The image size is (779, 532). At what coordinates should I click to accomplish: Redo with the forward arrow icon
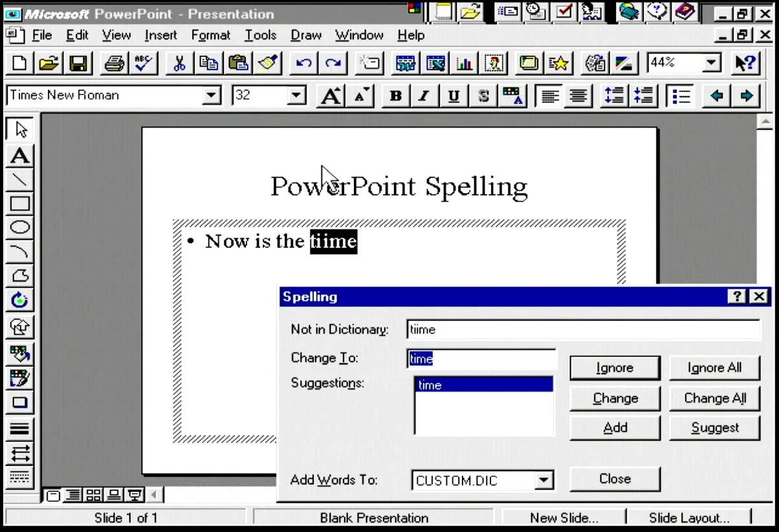point(333,63)
